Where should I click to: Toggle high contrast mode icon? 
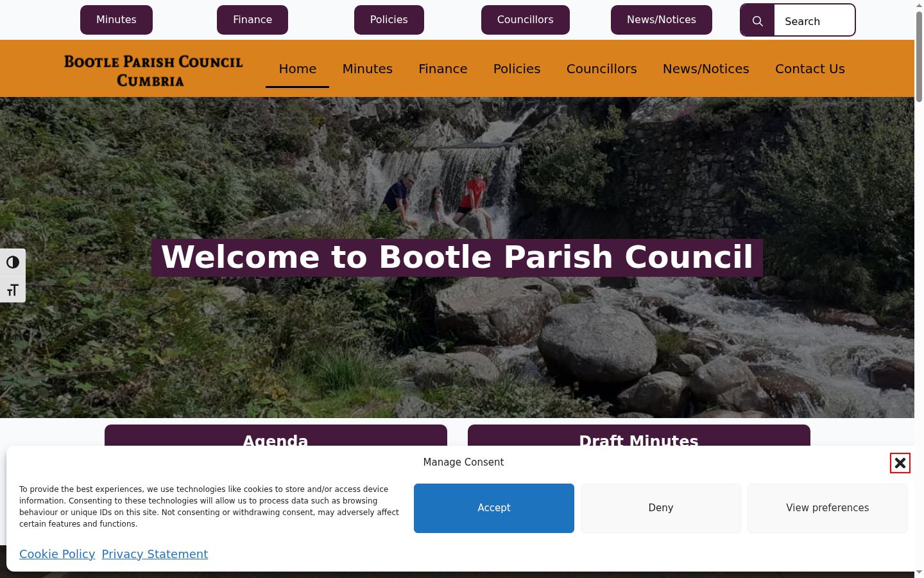pyautogui.click(x=13, y=262)
